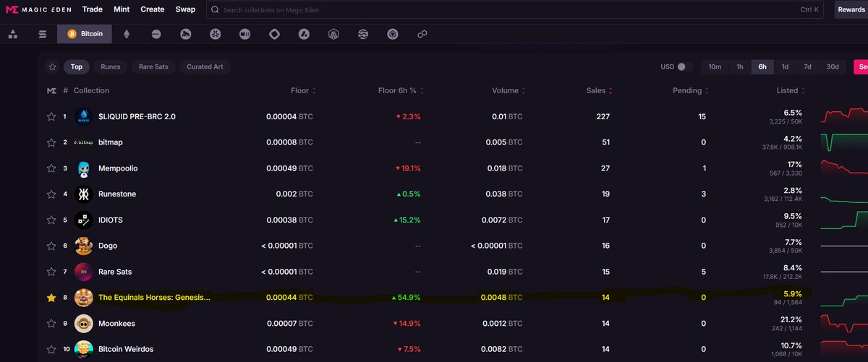This screenshot has width=868, height=362.
Task: Favorite Runestone with star
Action: pyautogui.click(x=51, y=194)
